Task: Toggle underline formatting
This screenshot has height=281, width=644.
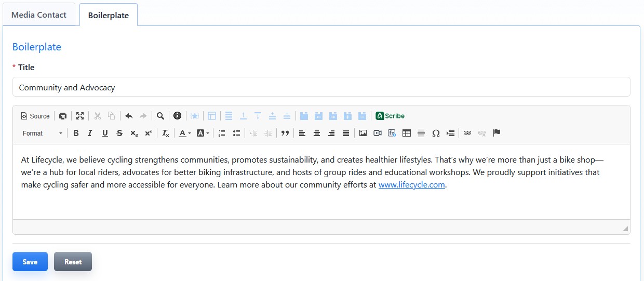Action: pyautogui.click(x=105, y=133)
